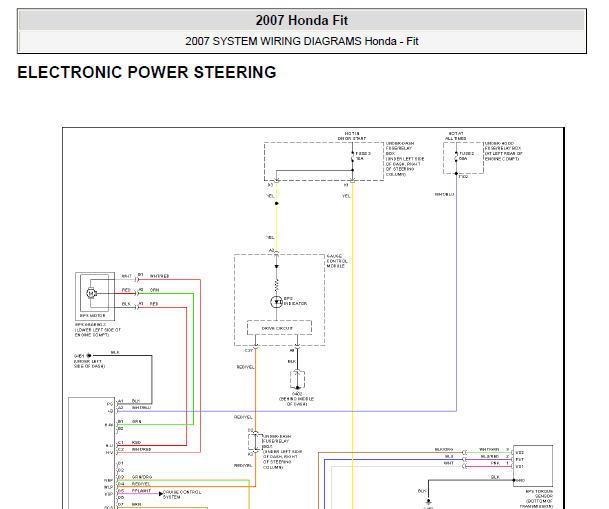
Task: Click the Fuse 2 60A fuse symbol
Action: [x=456, y=156]
